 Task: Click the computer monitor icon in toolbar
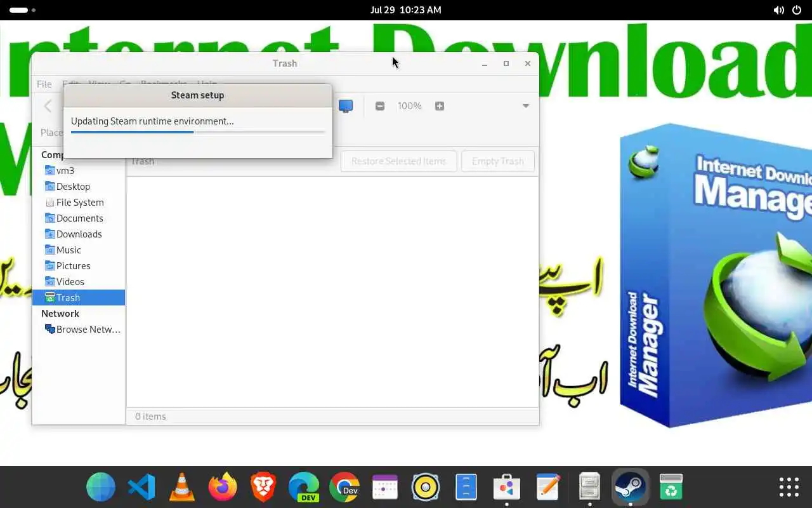(346, 106)
